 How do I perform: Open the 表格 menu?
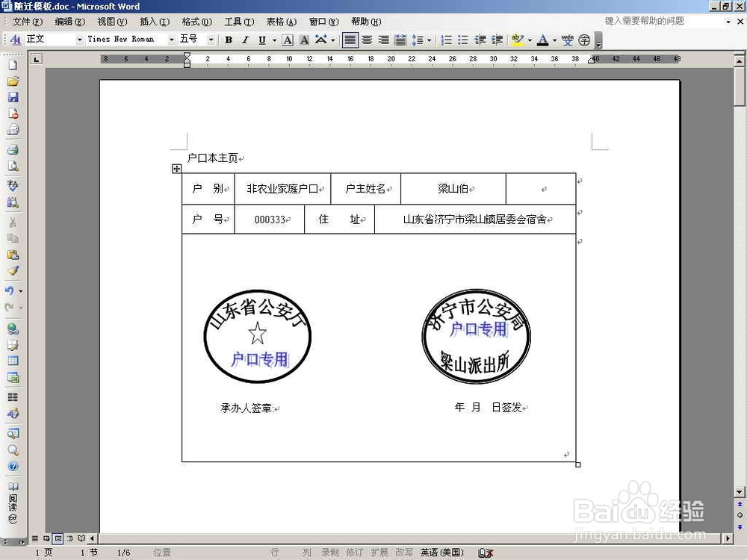281,22
